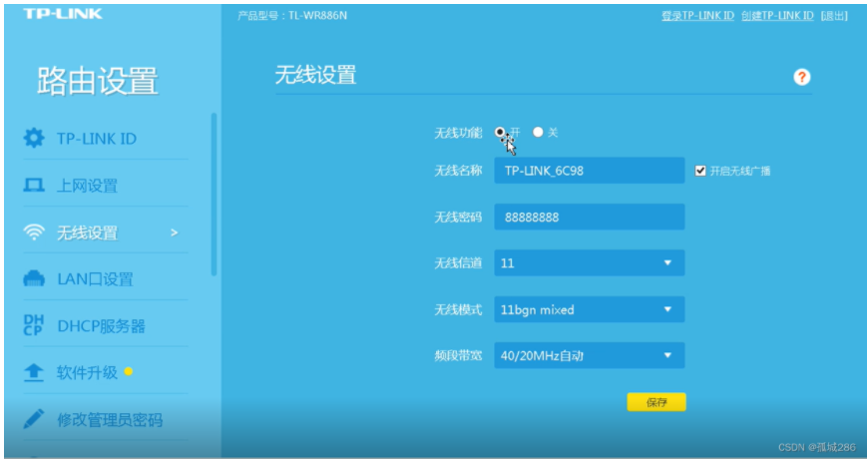This screenshot has width=868, height=461.
Task: Click the TP-LINK ID gear icon
Action: [34, 138]
